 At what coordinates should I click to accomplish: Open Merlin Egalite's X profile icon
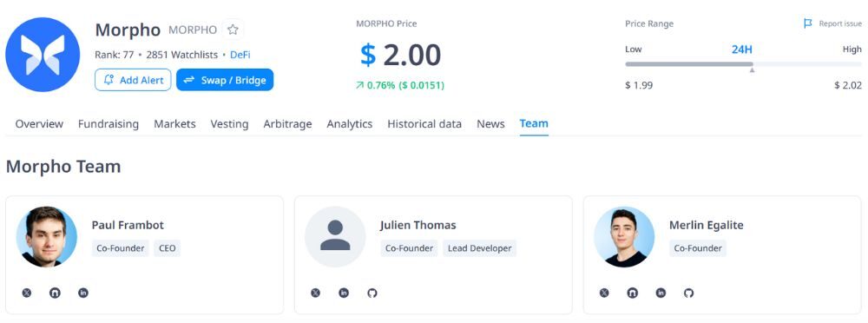pos(604,293)
